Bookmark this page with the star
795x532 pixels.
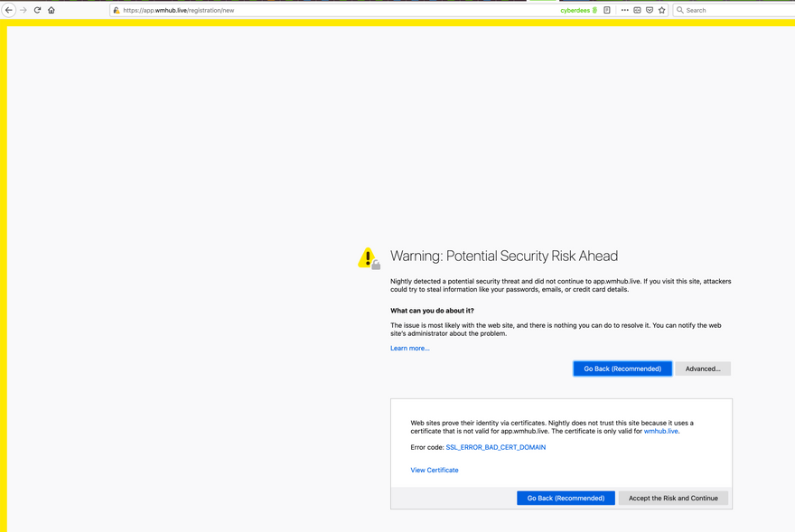tap(661, 10)
